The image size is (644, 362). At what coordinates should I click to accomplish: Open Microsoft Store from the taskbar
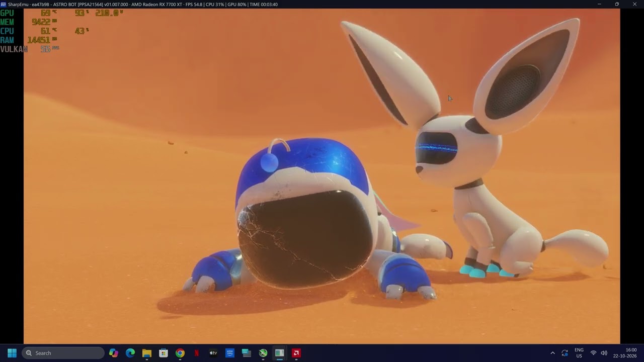click(x=164, y=353)
